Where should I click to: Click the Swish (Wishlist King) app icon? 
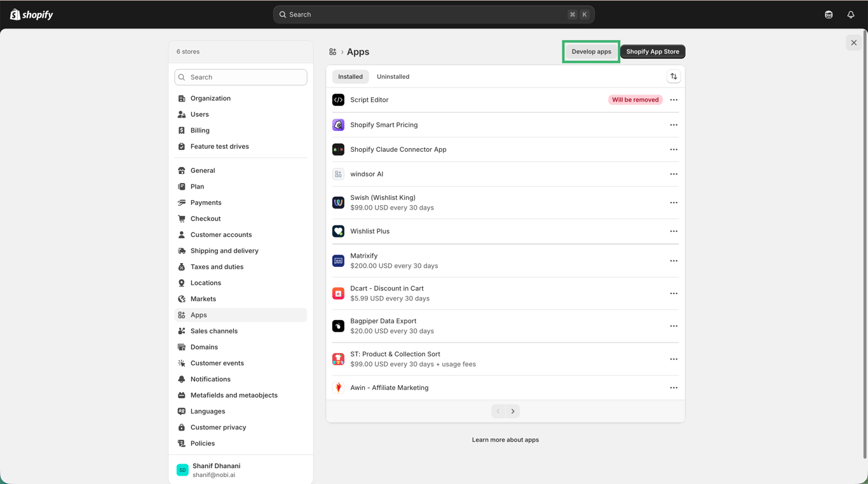click(x=338, y=203)
